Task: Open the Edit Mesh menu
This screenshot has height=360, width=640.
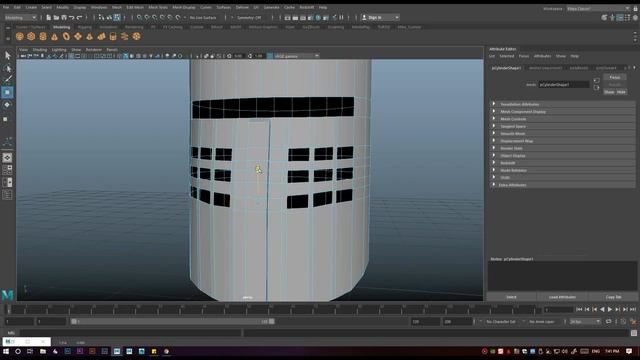Action: click(x=135, y=7)
